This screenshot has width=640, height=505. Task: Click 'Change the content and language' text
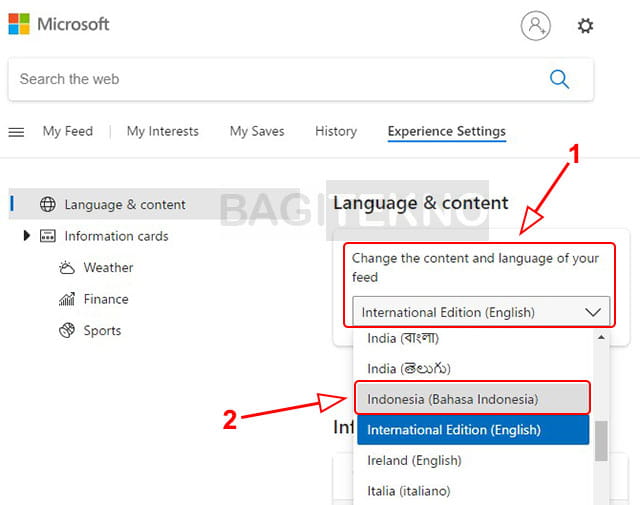click(x=476, y=267)
